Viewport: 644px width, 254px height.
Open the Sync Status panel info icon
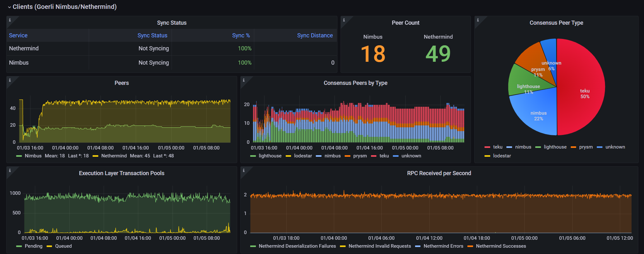pos(10,20)
